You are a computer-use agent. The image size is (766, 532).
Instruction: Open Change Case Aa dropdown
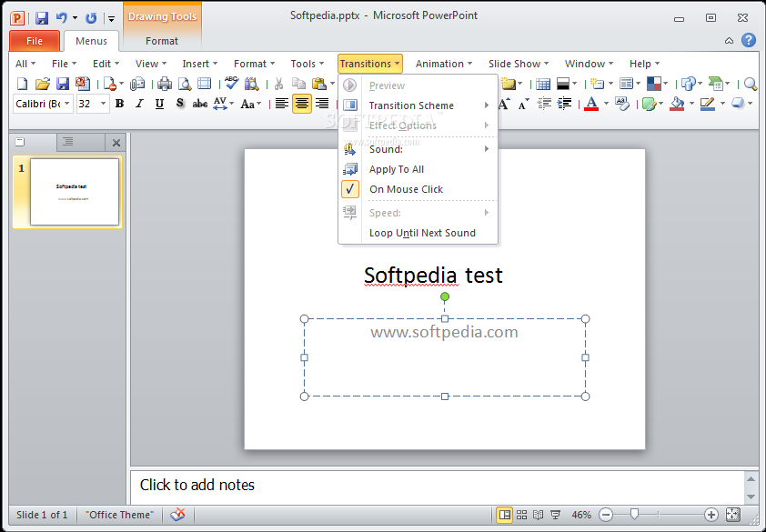251,104
